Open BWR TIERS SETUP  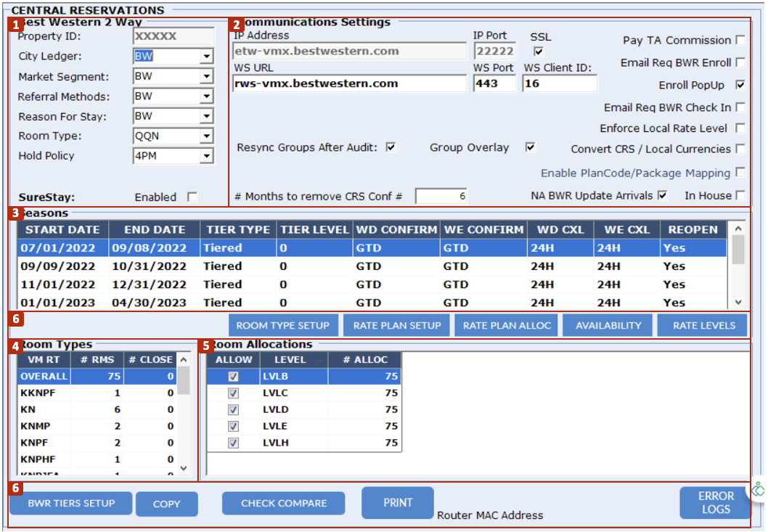71,504
